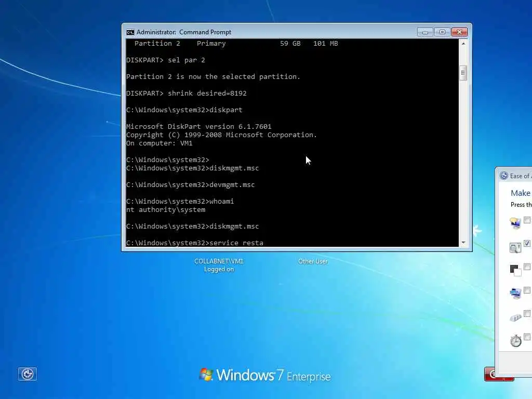
Task: Minimize the Command Prompt window
Action: tap(425, 32)
